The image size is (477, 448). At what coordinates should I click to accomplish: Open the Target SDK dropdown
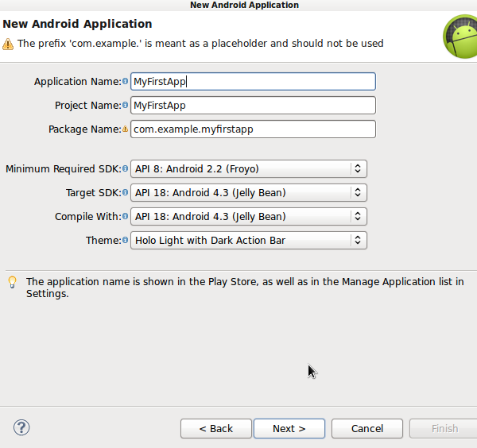click(248, 192)
